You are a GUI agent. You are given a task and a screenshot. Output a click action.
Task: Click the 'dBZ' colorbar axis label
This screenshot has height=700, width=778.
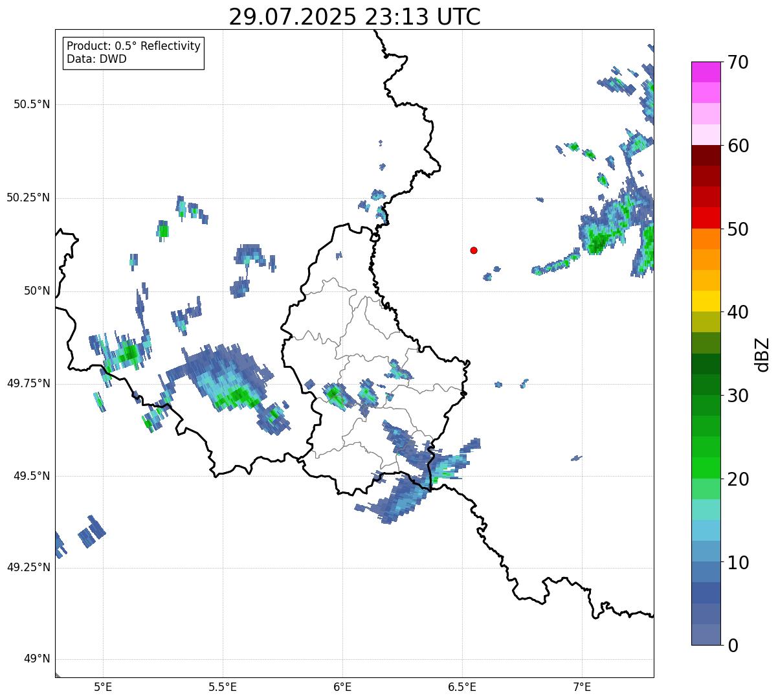(x=762, y=354)
